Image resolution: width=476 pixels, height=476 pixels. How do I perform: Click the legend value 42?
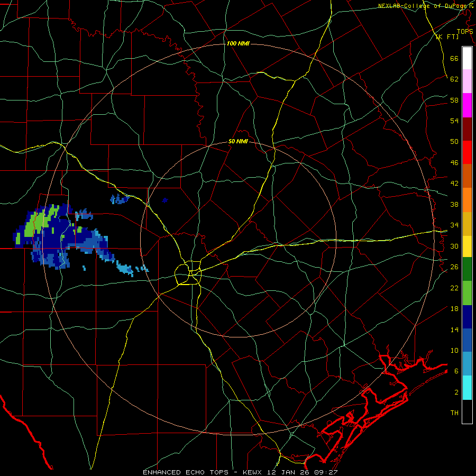pos(454,183)
